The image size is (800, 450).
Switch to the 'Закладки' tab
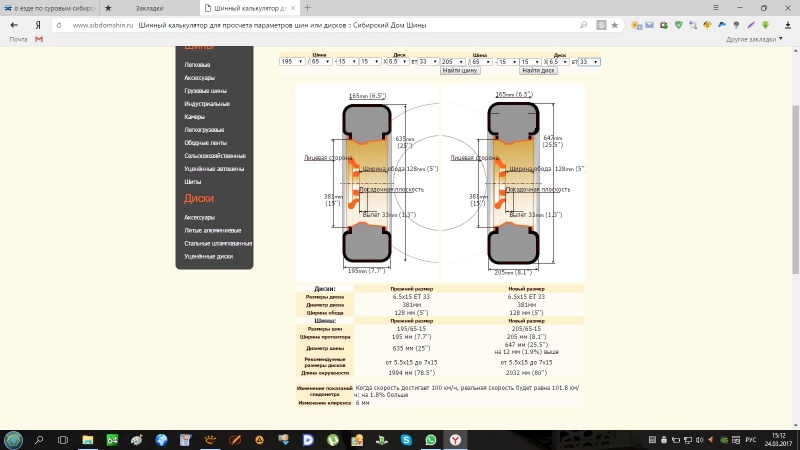pos(150,7)
